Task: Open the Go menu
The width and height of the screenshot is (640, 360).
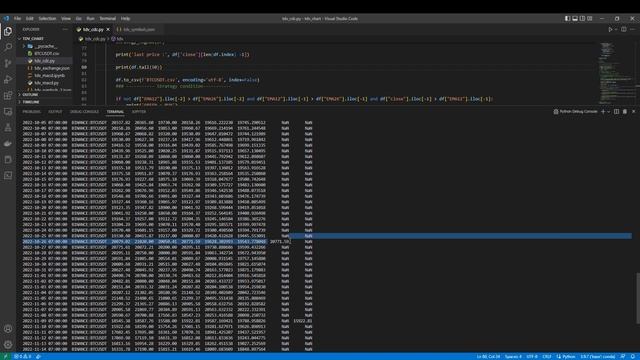Action: coord(78,18)
